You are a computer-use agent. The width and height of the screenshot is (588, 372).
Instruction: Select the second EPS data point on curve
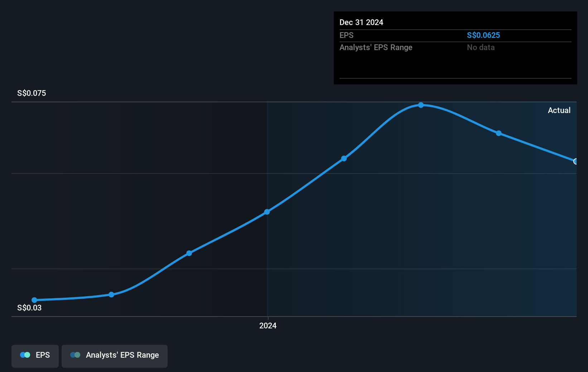[111, 294]
